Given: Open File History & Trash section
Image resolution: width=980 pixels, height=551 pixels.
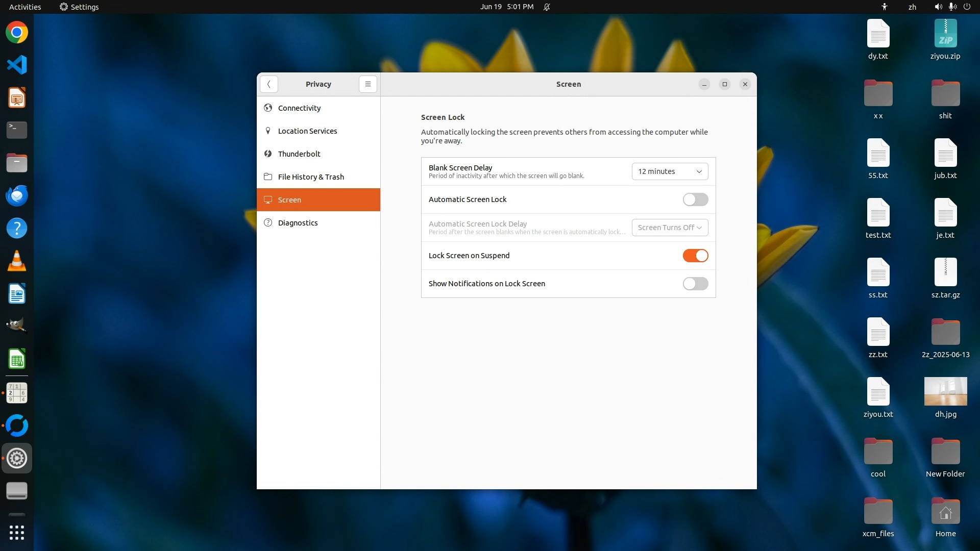Looking at the screenshot, I should click(x=311, y=177).
